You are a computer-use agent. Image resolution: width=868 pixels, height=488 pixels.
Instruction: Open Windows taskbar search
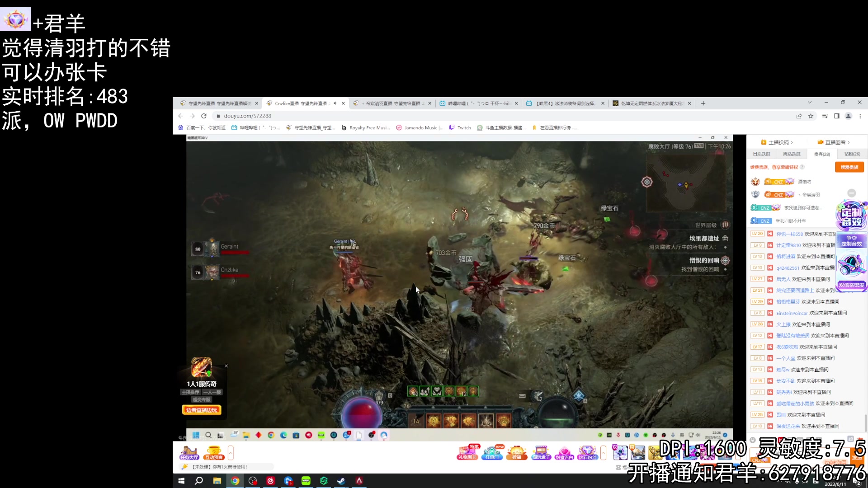[x=198, y=481]
